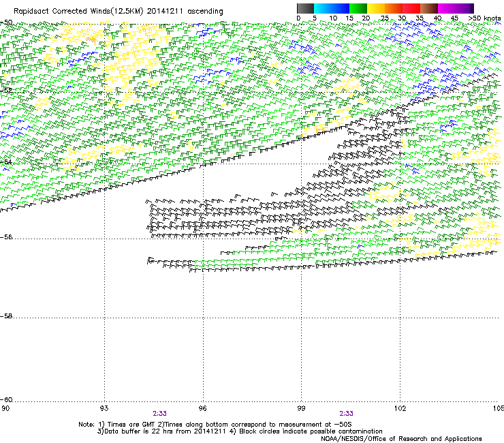
Task: Click the -60 latitude axis label
Action: 6,400
